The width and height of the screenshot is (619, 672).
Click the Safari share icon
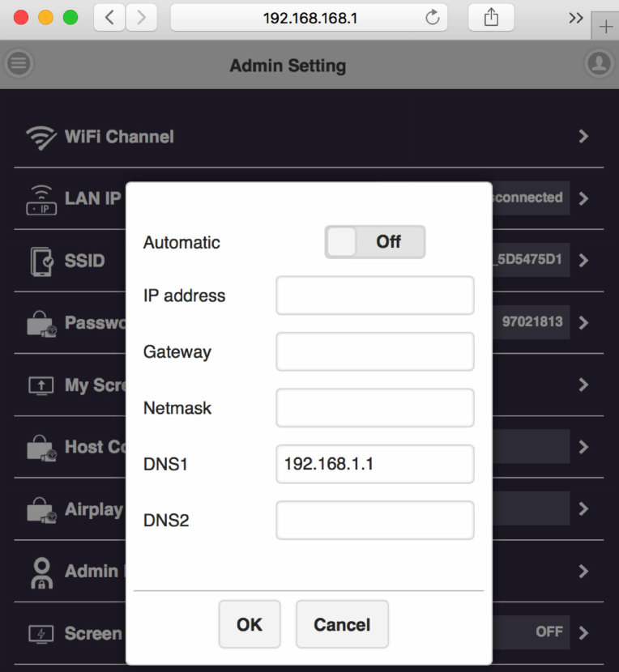coord(491,17)
